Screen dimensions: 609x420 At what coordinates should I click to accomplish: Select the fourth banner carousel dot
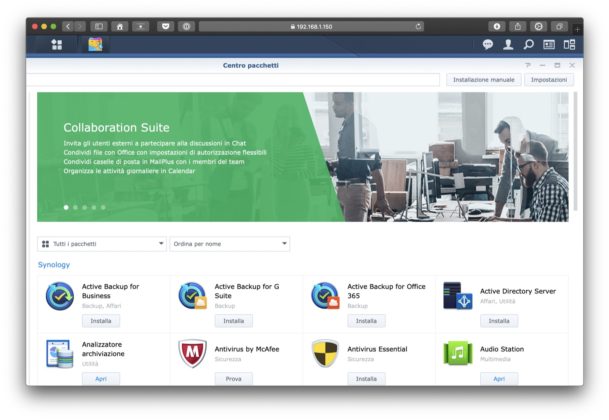[94, 207]
